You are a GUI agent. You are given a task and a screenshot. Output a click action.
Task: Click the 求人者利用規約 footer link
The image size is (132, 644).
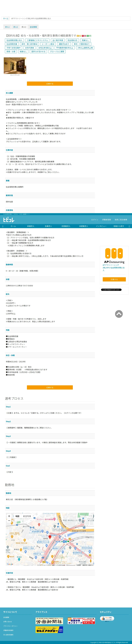click(8, 635)
